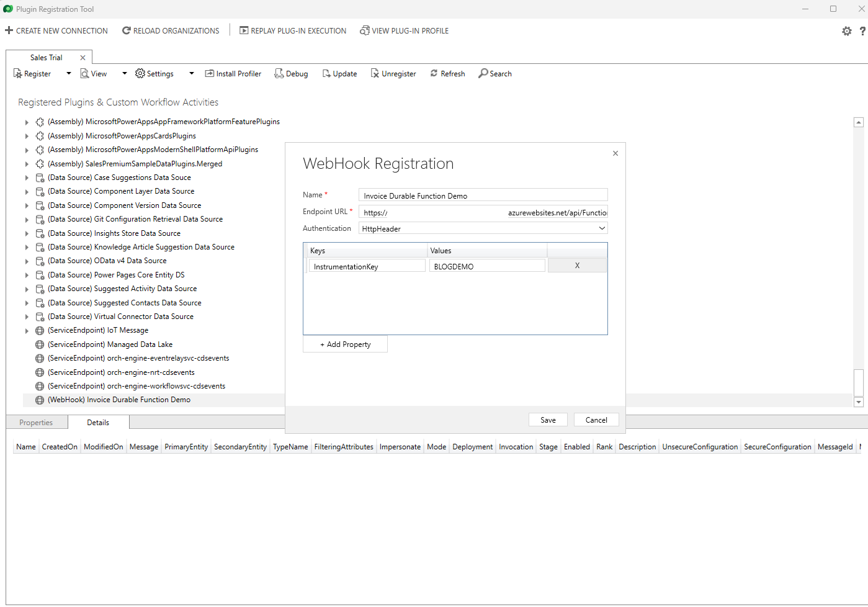Select WebHook Invoice Durable Function Demo
Screen dimensions: 868x607
pyautogui.click(x=119, y=400)
